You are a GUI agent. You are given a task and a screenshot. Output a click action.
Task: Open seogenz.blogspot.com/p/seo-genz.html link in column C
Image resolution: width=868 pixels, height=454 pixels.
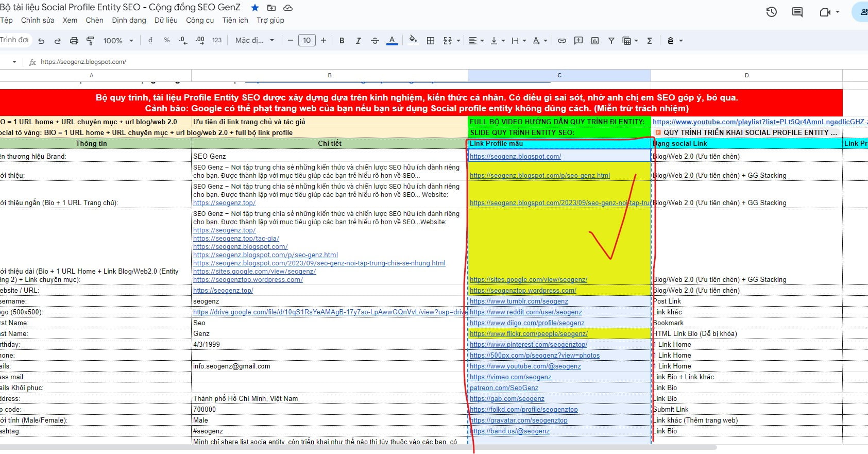540,175
